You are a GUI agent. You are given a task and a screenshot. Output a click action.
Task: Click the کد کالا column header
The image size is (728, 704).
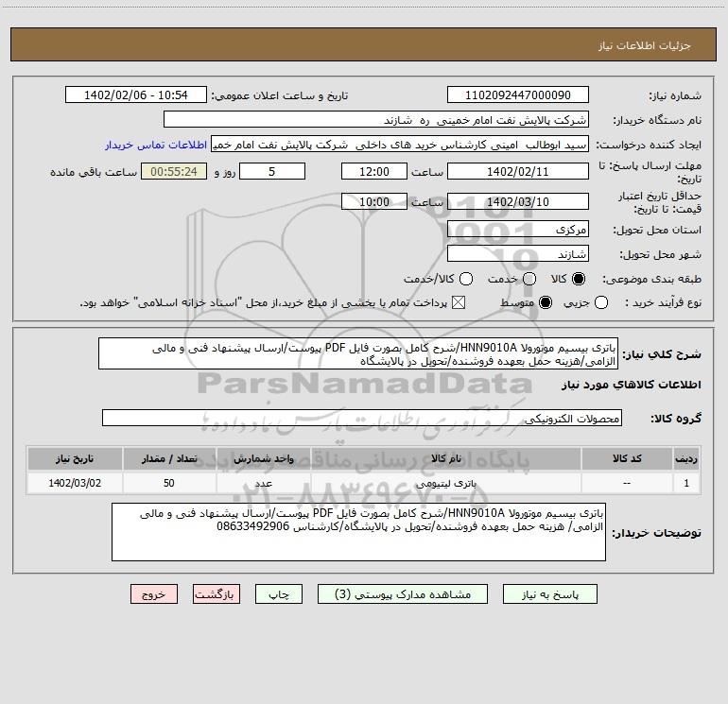pos(627,458)
